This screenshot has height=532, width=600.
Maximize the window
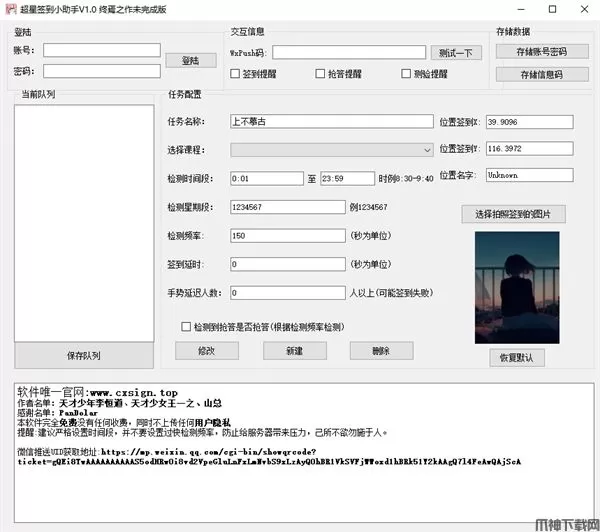pyautogui.click(x=553, y=9)
